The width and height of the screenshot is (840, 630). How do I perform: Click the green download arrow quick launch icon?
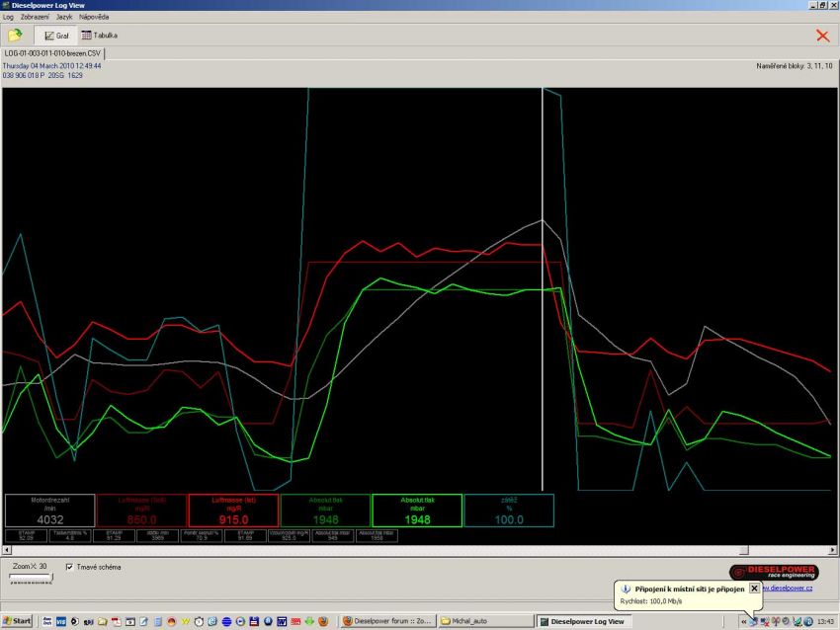pos(309,621)
